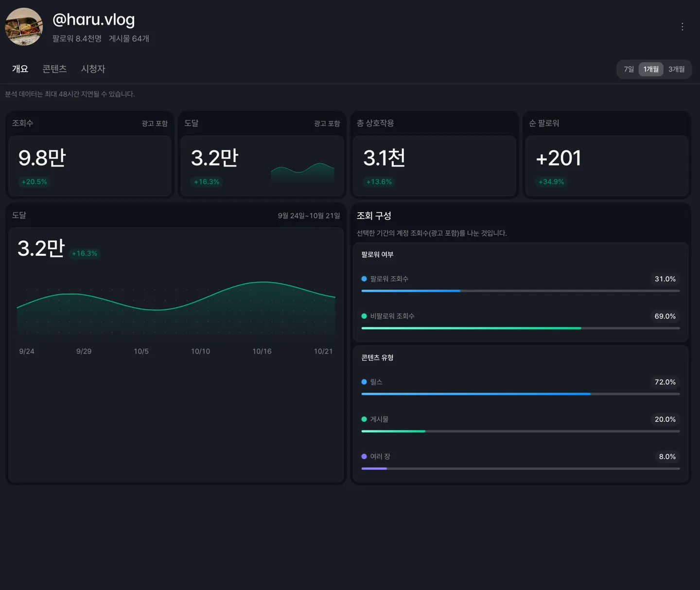This screenshot has height=590, width=700.
Task: Click the +13.6% change badge under 총 상호작용
Action: point(379,182)
